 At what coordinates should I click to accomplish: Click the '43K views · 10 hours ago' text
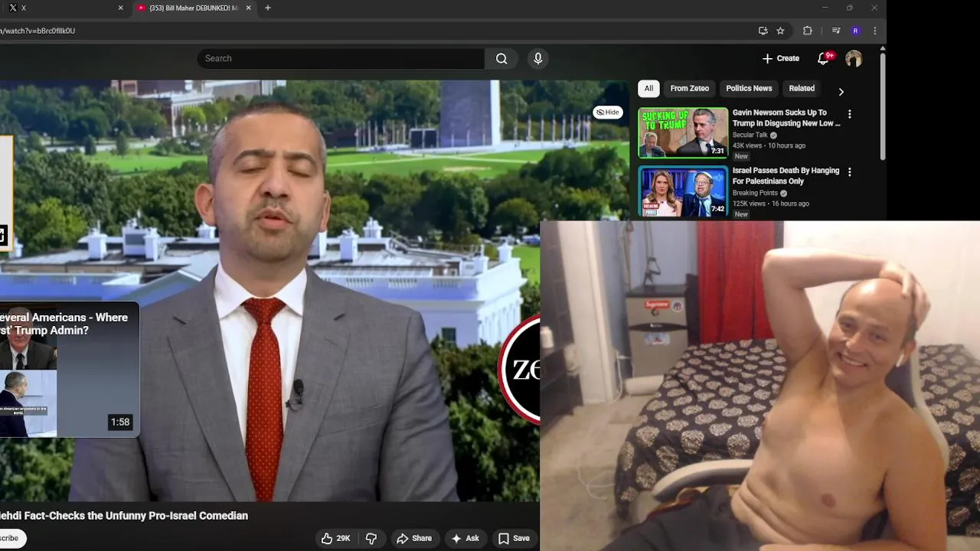click(769, 145)
